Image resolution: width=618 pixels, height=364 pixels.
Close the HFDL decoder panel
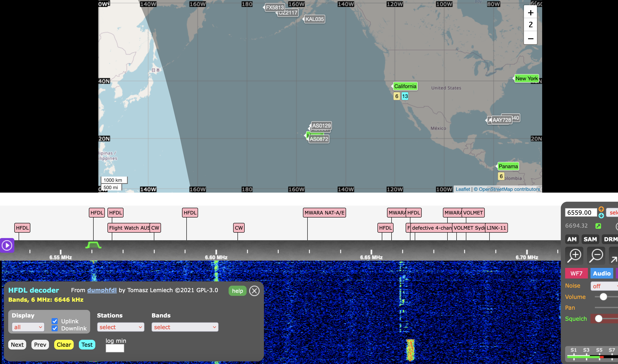coord(254,291)
